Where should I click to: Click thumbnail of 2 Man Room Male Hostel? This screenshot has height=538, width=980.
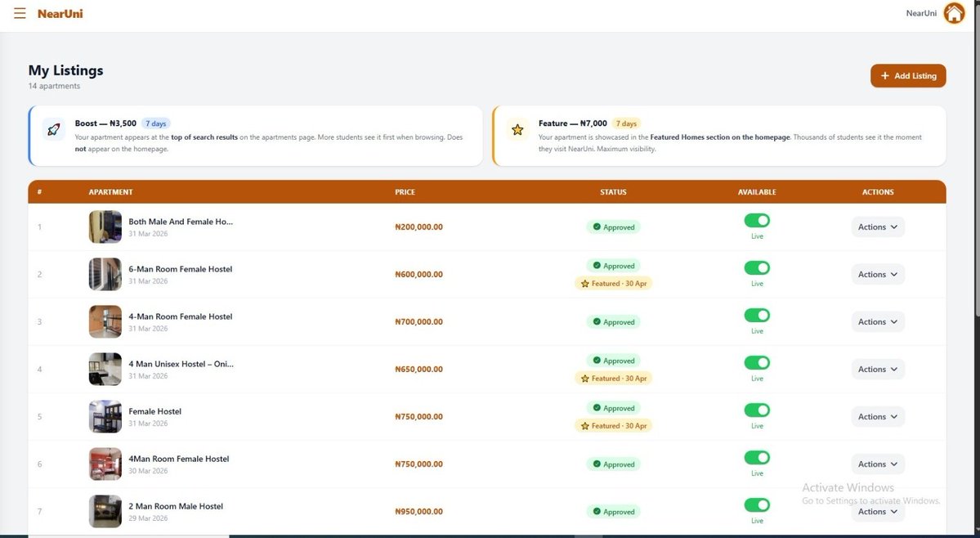click(x=105, y=512)
